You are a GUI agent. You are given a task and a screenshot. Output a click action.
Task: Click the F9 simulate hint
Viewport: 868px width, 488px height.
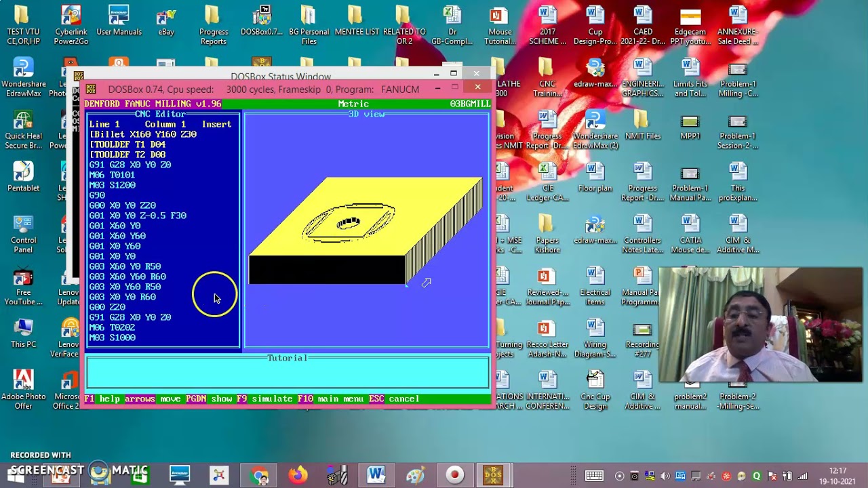[x=264, y=399]
